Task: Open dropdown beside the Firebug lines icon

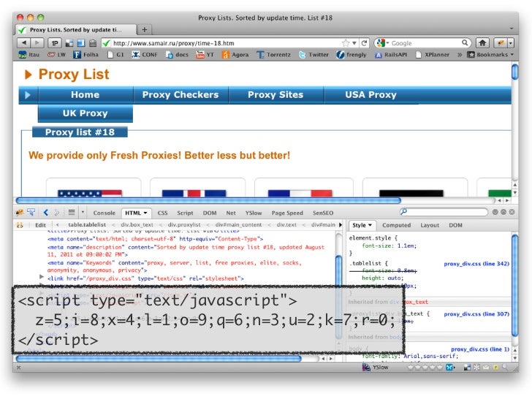Action: point(83,213)
